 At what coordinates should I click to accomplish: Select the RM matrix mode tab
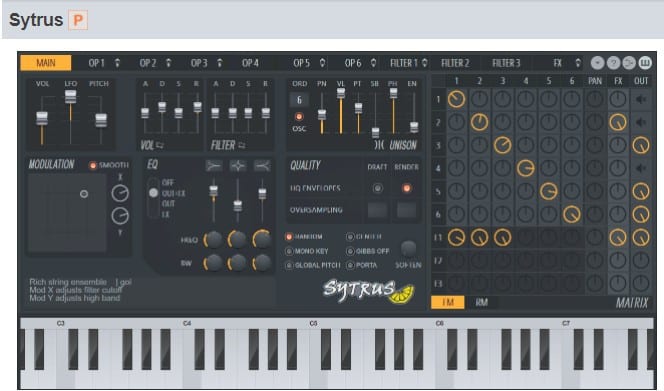[x=481, y=302]
